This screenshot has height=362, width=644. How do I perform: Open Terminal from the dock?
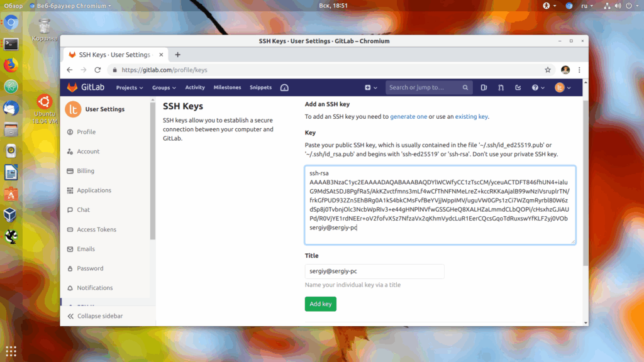tap(11, 44)
